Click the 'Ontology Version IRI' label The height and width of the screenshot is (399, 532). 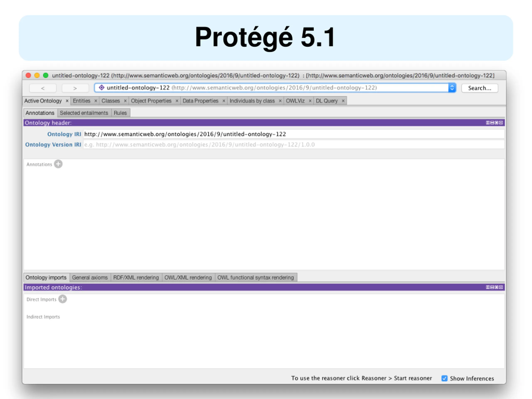coord(53,145)
